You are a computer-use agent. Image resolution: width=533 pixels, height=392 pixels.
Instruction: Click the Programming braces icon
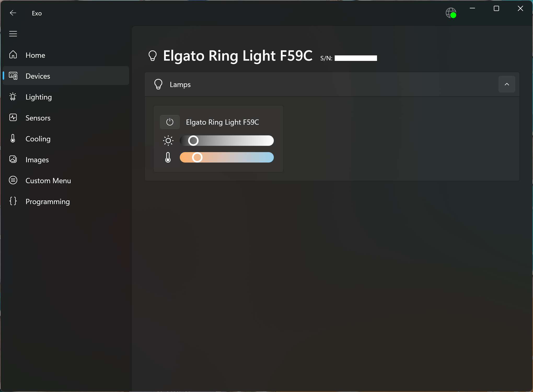[13, 201]
